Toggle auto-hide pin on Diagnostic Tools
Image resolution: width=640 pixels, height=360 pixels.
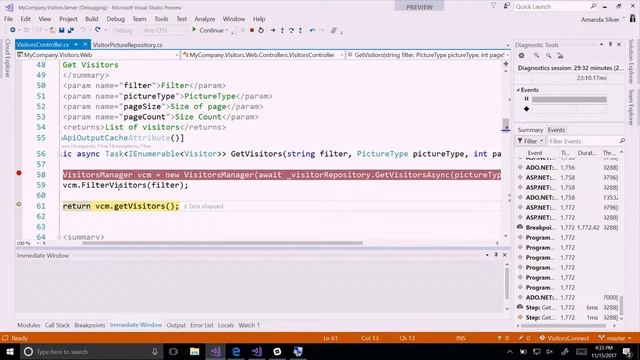click(x=610, y=44)
